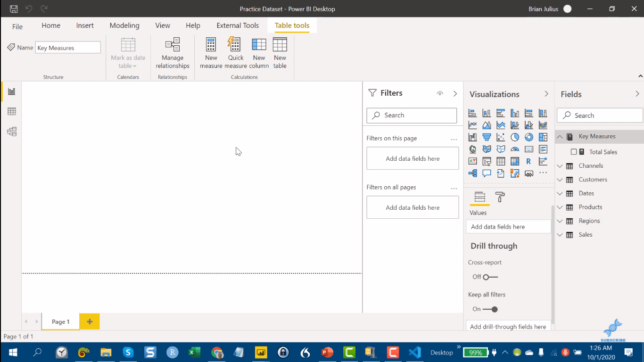Select the Waterfall chart visualization
Image resolution: width=644 pixels, height=362 pixels.
point(472,137)
